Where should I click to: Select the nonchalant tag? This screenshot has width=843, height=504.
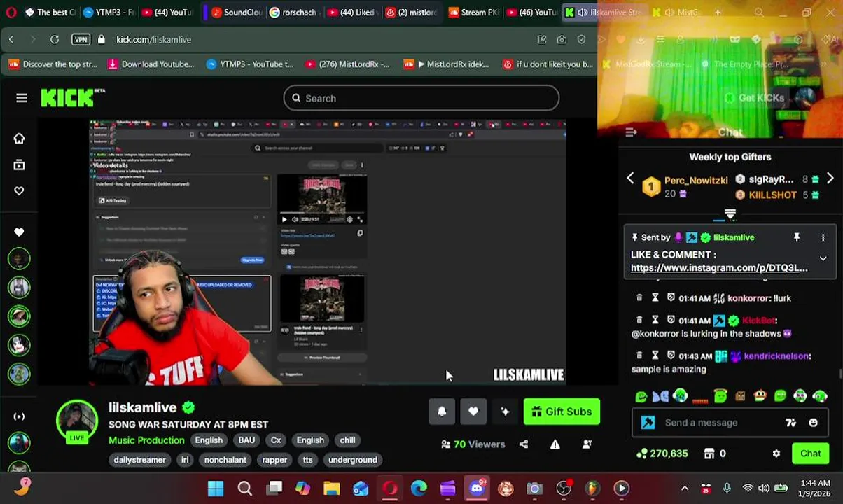click(x=225, y=460)
